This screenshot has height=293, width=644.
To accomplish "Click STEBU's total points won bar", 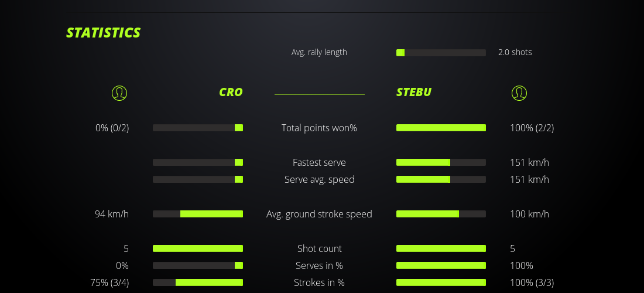I will click(x=441, y=128).
